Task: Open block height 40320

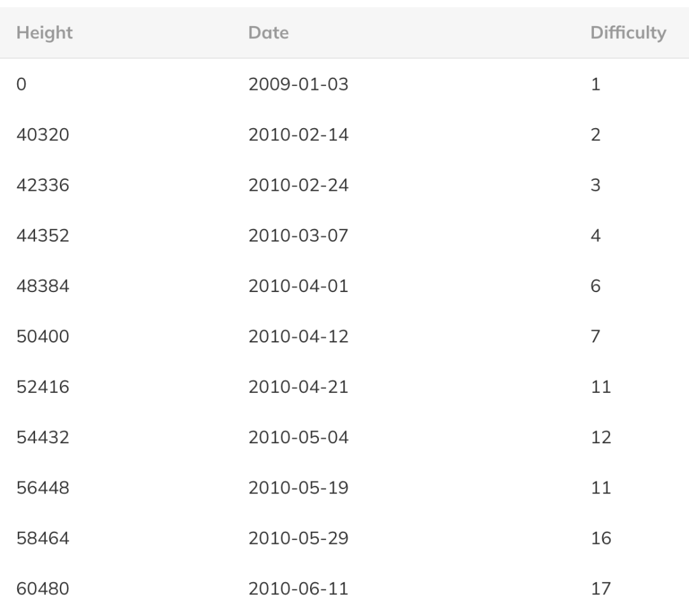Action: [43, 135]
